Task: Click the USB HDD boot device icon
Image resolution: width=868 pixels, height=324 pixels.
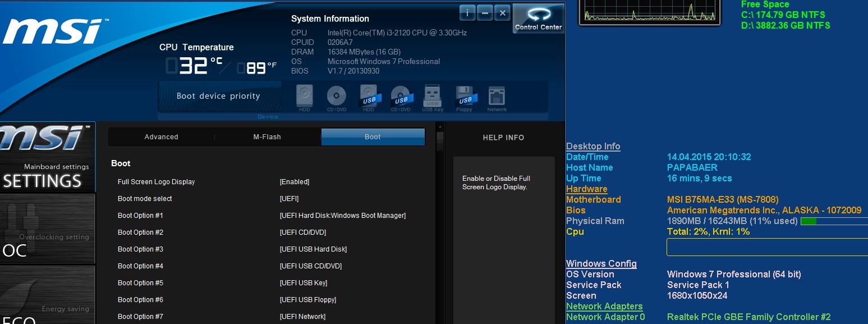Action: (369, 96)
